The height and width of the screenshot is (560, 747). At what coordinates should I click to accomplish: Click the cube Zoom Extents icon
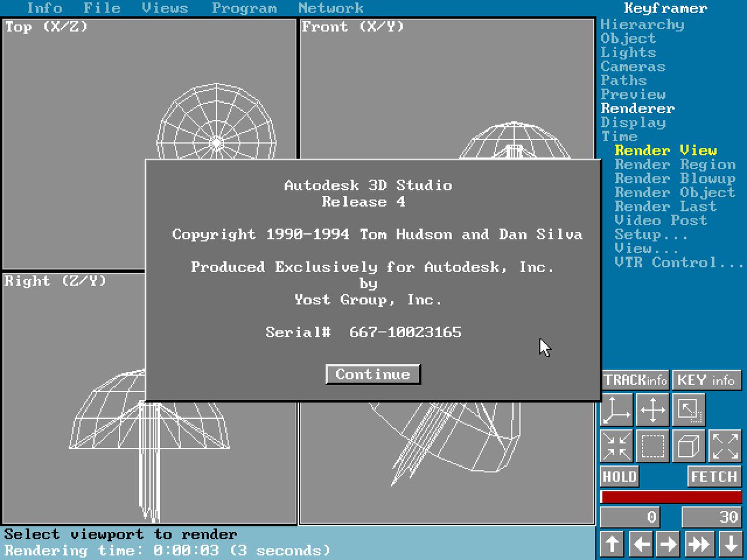[x=688, y=446]
